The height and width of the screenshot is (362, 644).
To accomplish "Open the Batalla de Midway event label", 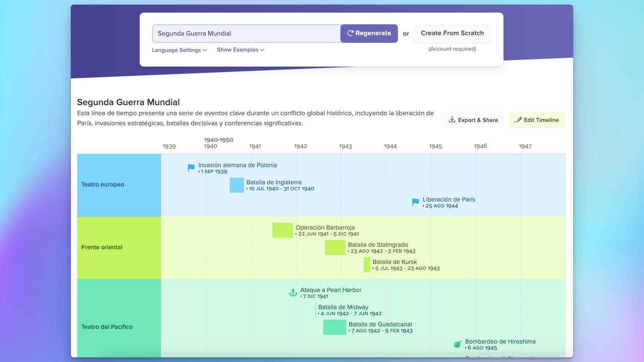I will point(343,308).
